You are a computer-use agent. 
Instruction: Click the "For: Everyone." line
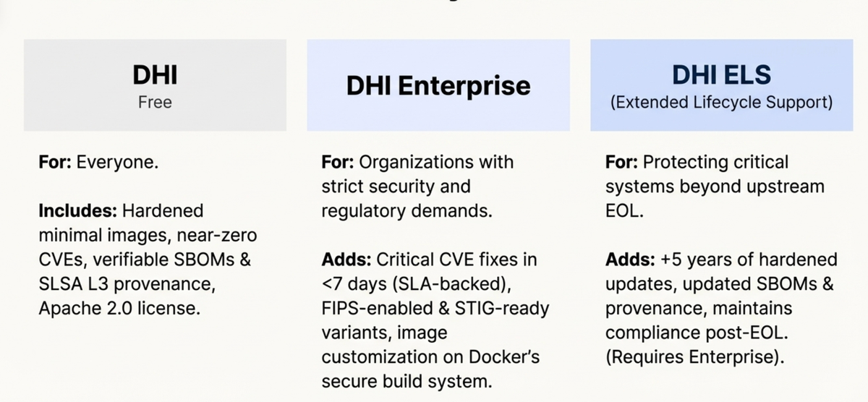[x=98, y=161]
